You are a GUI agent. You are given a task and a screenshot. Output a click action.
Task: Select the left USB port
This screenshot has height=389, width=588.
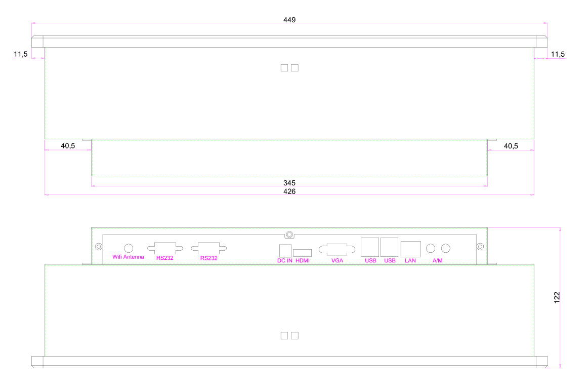click(x=370, y=247)
